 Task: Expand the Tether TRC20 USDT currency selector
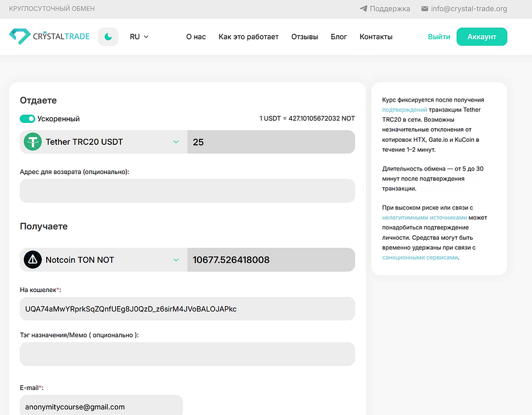[103, 142]
